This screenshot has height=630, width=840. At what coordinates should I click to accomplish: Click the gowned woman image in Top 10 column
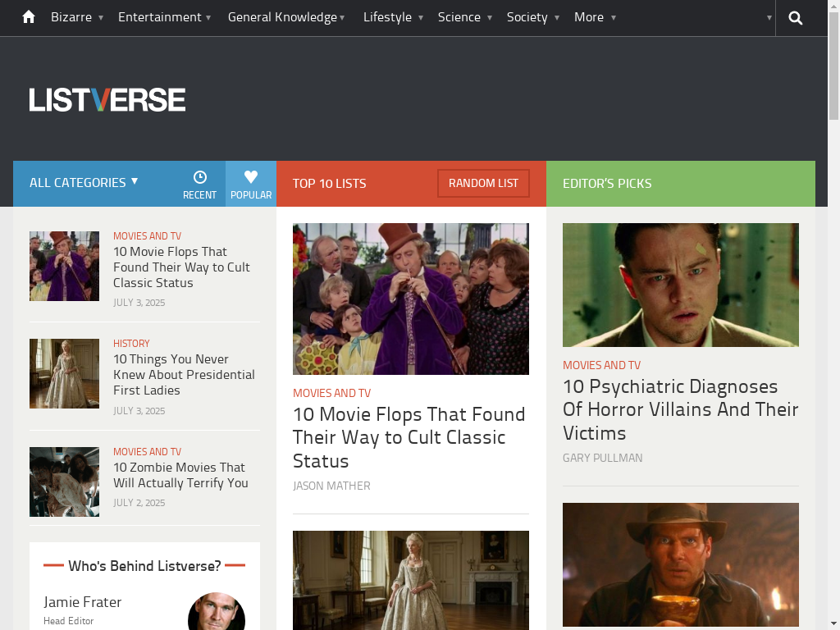[x=411, y=580]
